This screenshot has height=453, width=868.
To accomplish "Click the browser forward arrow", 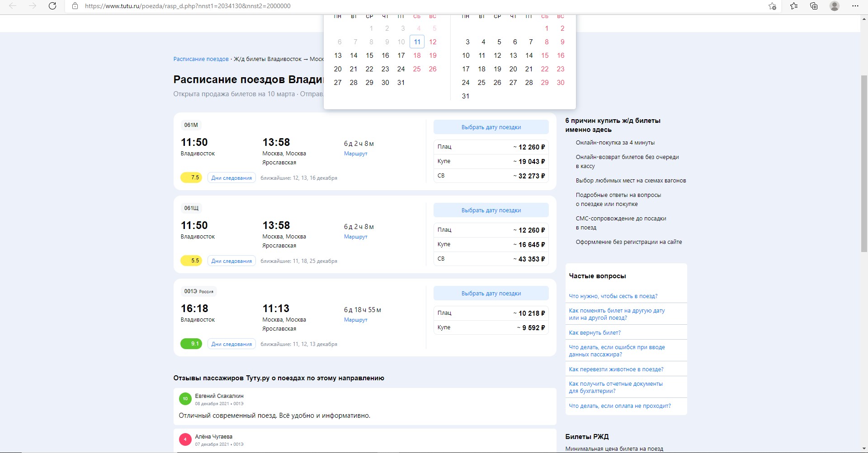I will 33,6.
